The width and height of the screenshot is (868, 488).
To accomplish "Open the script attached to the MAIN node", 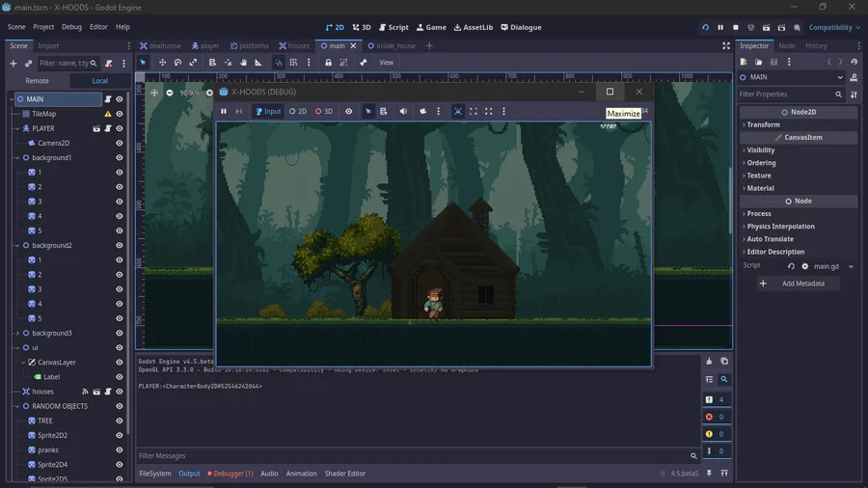I will point(108,99).
